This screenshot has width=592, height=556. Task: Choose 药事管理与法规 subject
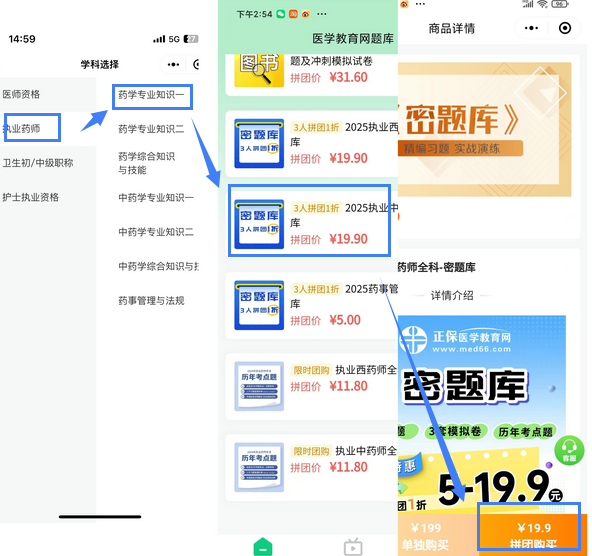pyautogui.click(x=151, y=301)
